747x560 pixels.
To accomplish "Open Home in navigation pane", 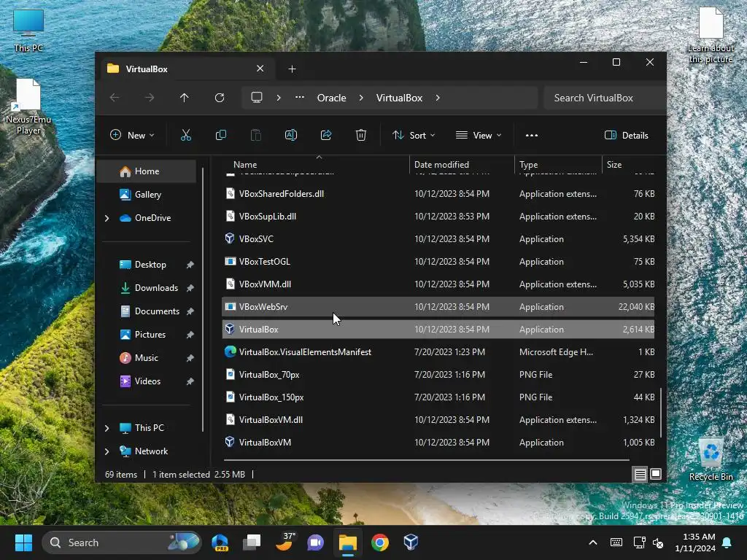I will click(147, 171).
